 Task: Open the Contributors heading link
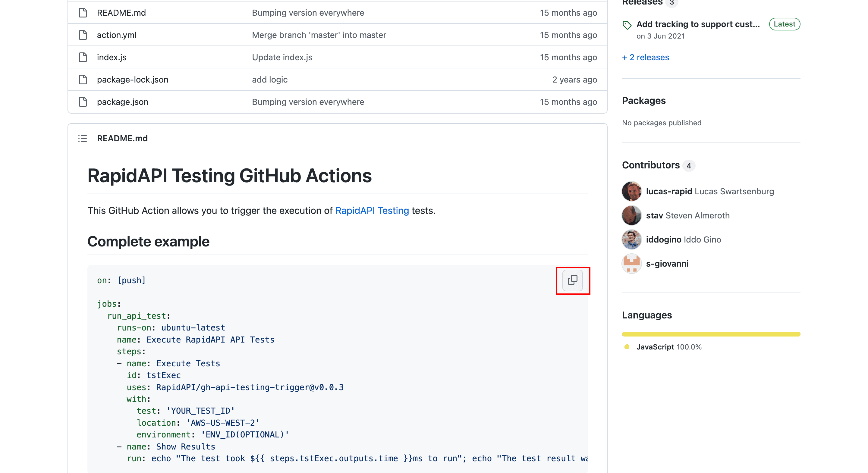pyautogui.click(x=651, y=165)
